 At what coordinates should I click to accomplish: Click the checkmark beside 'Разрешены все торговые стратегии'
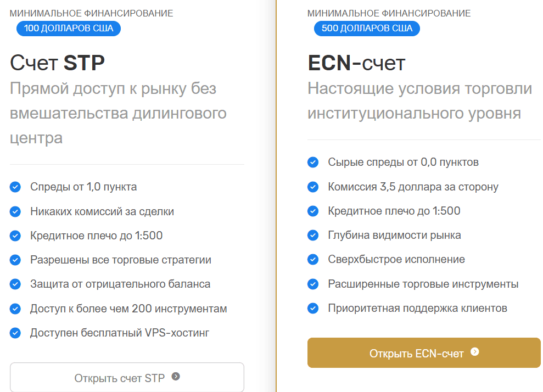(15, 259)
